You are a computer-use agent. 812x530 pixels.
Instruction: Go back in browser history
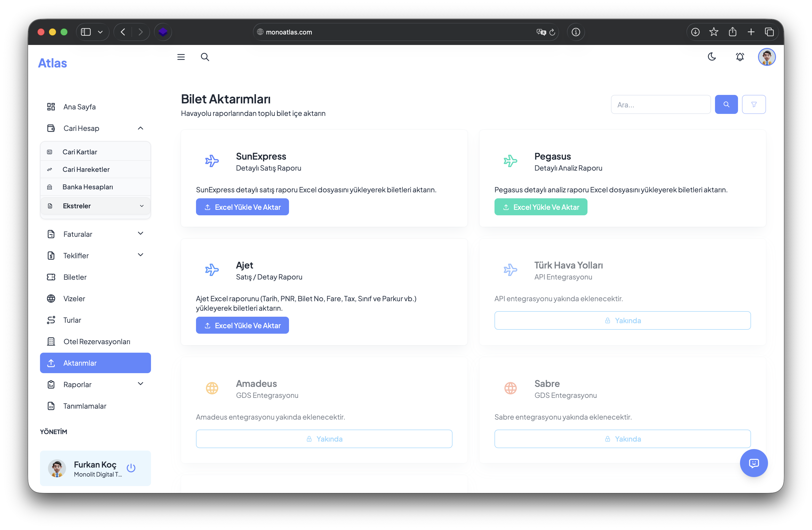click(123, 32)
